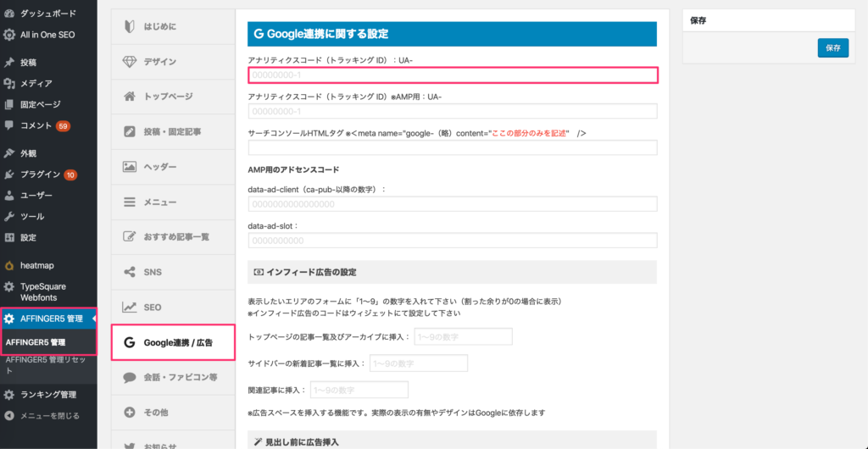Image resolution: width=868 pixels, height=449 pixels.
Task: Click the collapse-menu arrow icon
Action: pos(8,416)
